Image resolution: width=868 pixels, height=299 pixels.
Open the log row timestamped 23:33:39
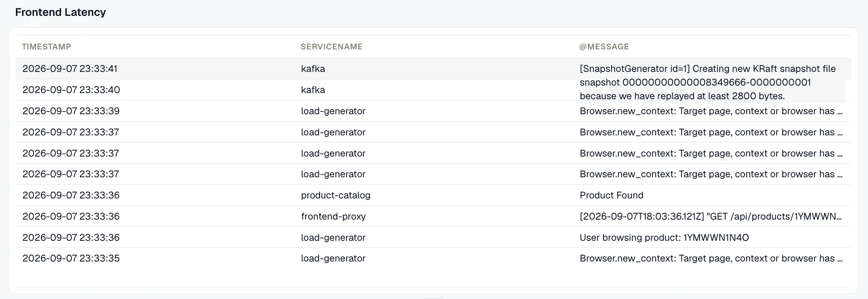click(433, 111)
